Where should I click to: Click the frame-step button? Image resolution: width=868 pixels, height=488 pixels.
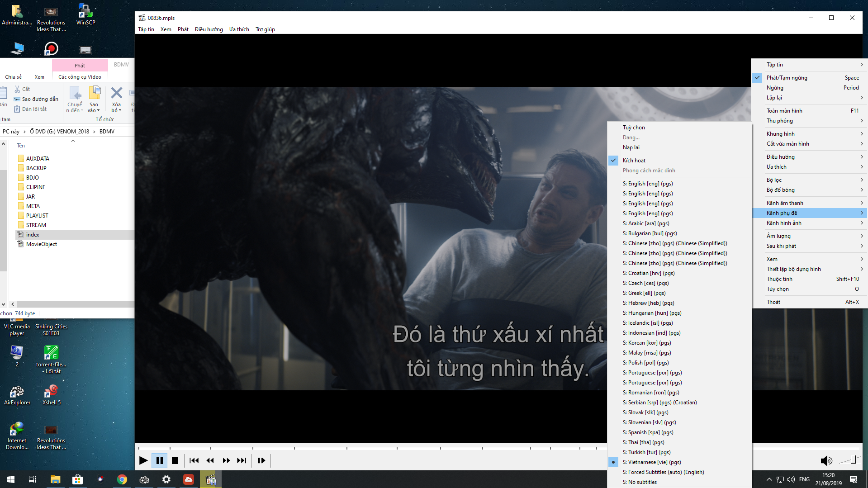tap(261, 460)
